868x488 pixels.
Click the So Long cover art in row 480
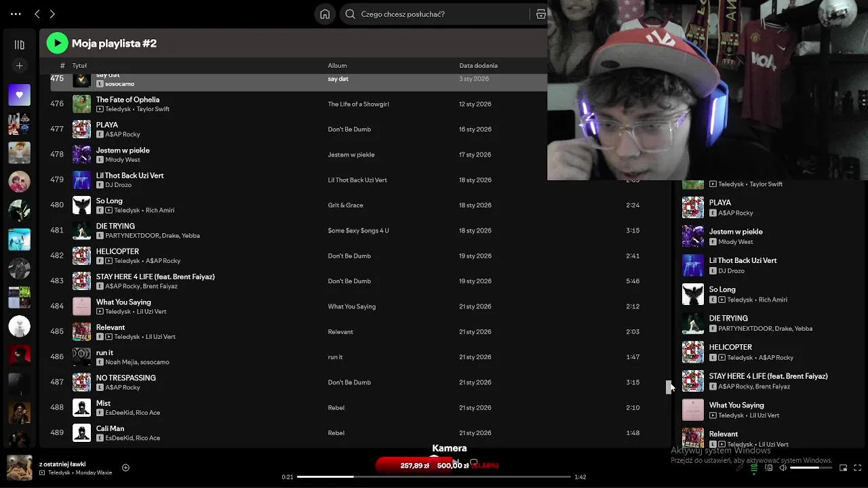(81, 205)
